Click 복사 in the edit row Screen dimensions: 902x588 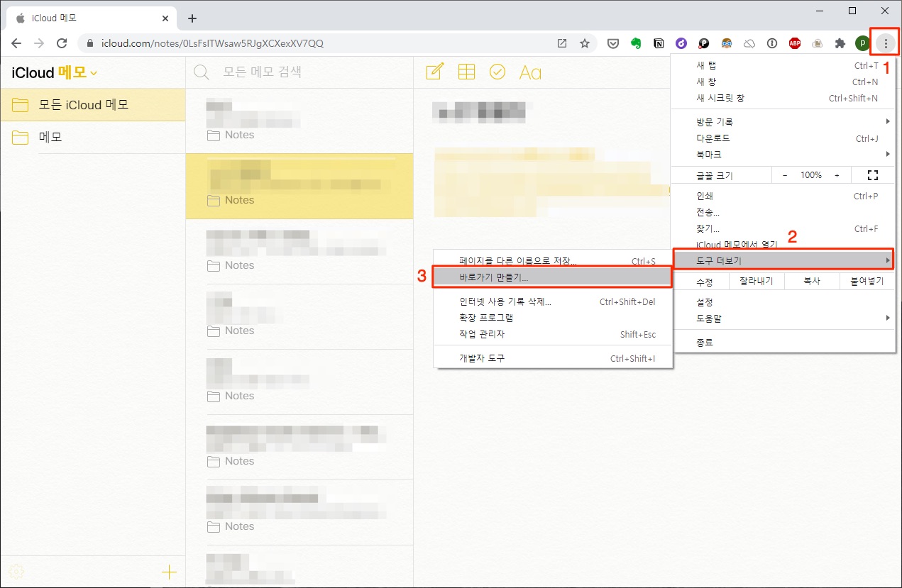pyautogui.click(x=812, y=282)
